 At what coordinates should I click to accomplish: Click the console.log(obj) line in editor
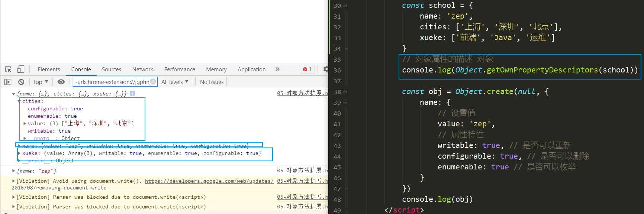[437, 199]
